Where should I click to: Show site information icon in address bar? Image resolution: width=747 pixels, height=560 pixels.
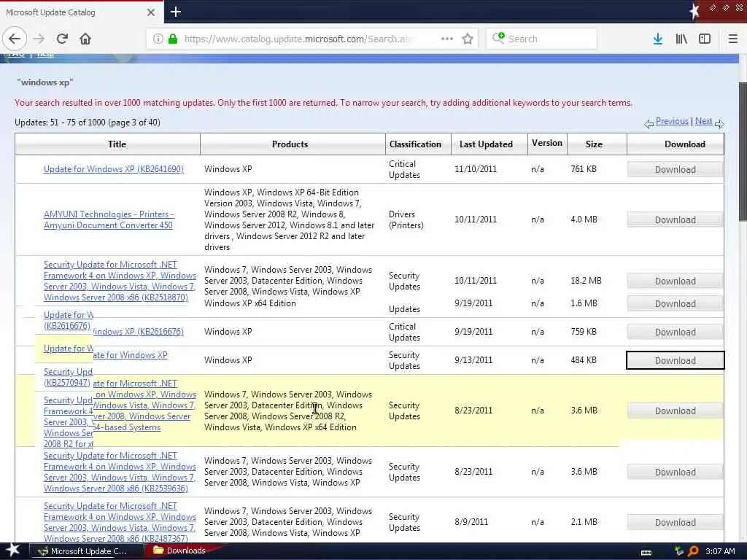pyautogui.click(x=158, y=39)
